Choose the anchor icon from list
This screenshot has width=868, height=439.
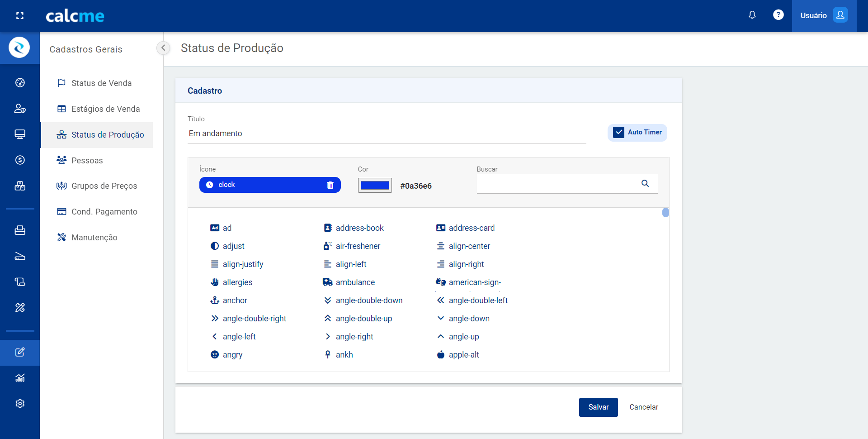click(x=234, y=301)
